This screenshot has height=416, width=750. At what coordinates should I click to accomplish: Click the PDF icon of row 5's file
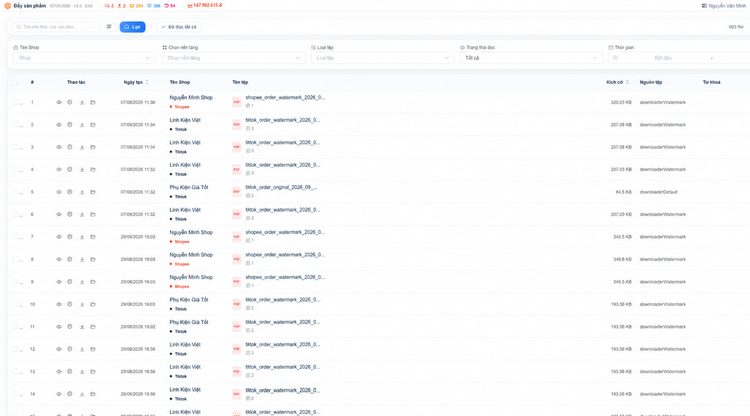click(x=237, y=192)
